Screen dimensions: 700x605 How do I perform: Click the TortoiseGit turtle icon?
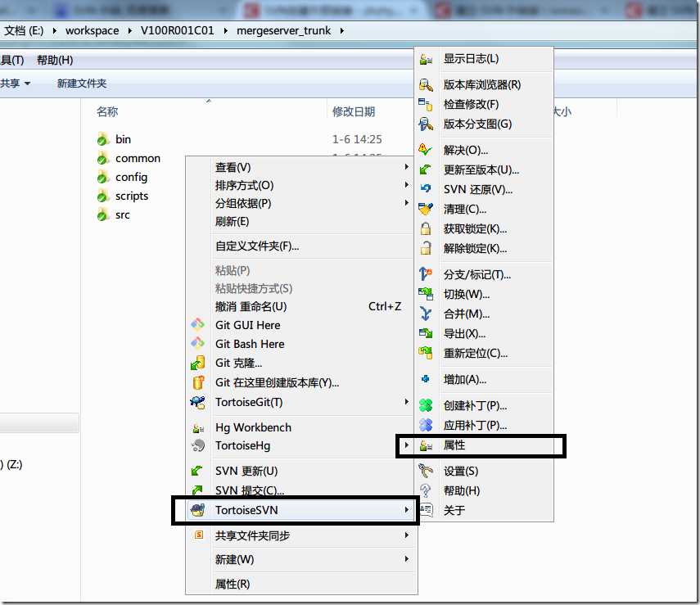[198, 402]
